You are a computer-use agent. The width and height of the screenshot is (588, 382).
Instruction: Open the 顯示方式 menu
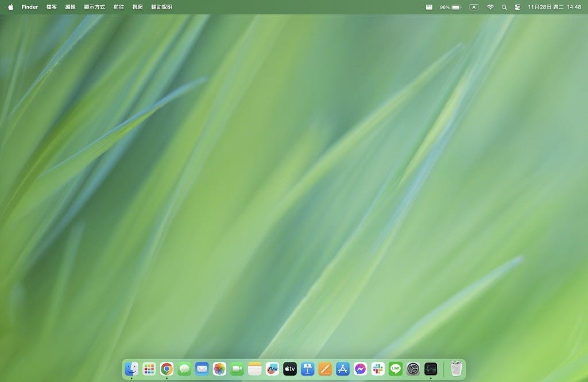pyautogui.click(x=94, y=7)
